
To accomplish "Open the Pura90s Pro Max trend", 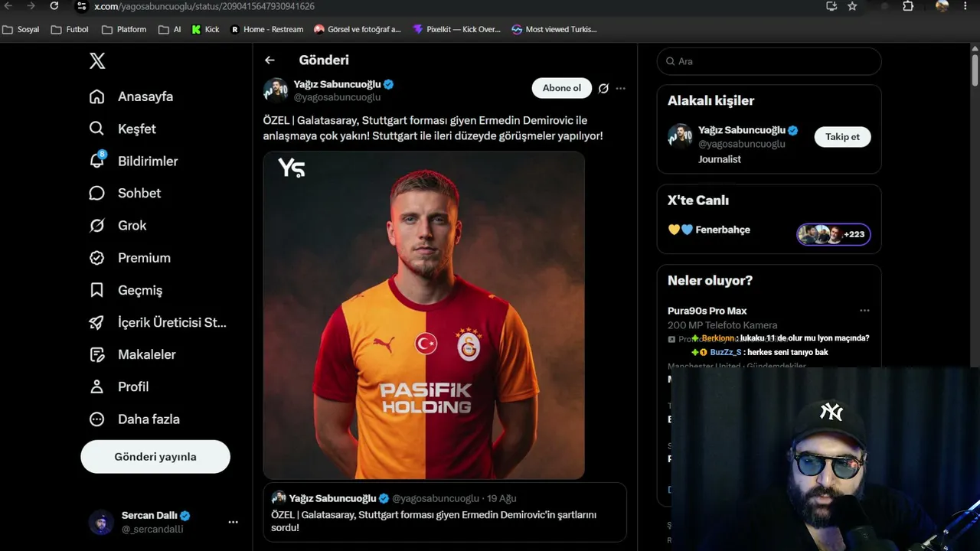I will (x=707, y=311).
